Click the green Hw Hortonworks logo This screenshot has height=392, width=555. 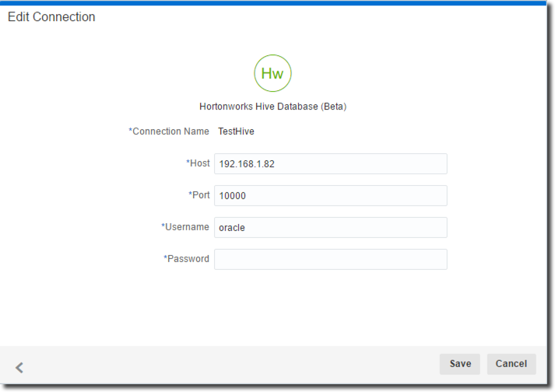(x=272, y=73)
